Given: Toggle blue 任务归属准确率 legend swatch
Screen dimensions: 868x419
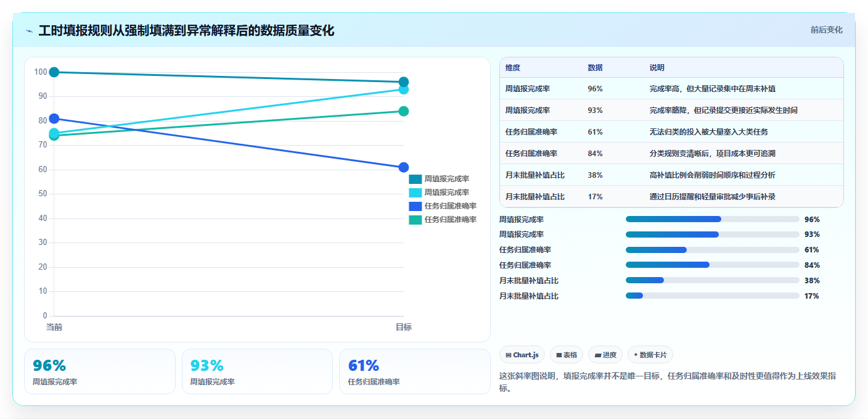Looking at the screenshot, I should 415,206.
